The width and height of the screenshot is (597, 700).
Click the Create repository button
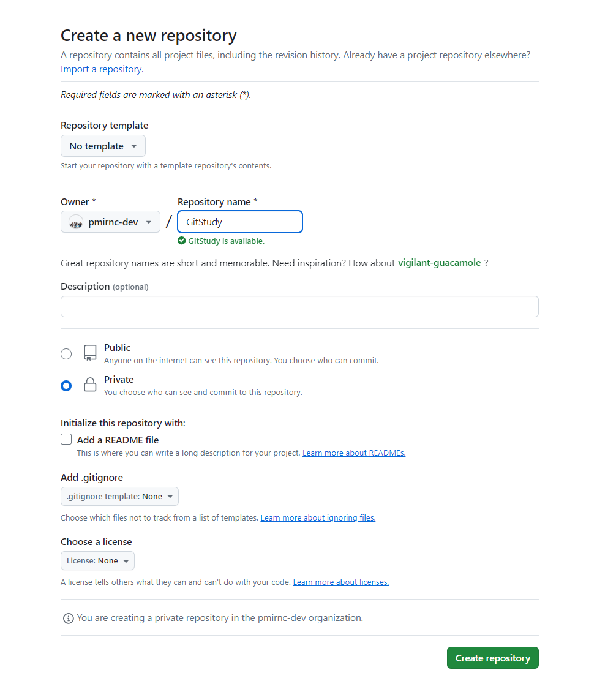tap(492, 658)
